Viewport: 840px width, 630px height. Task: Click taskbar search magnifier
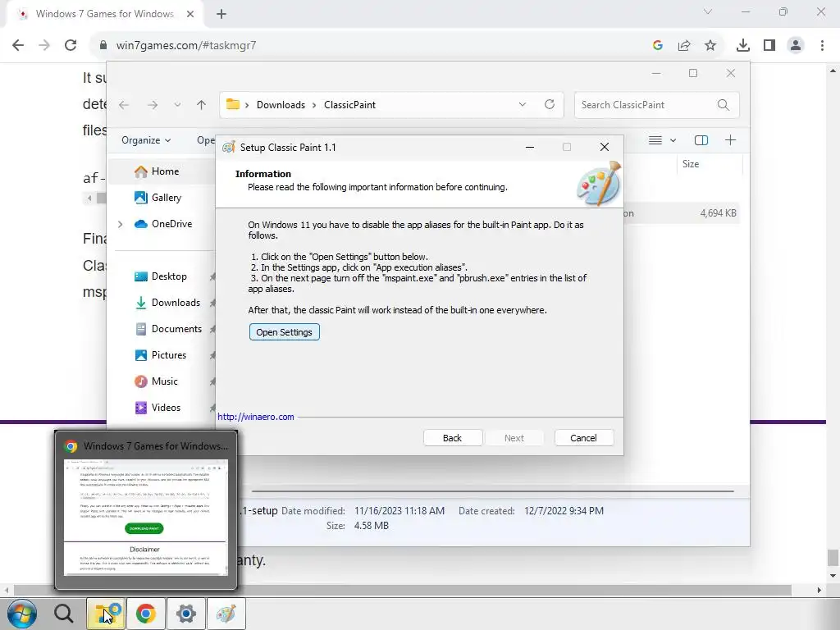coord(64,614)
